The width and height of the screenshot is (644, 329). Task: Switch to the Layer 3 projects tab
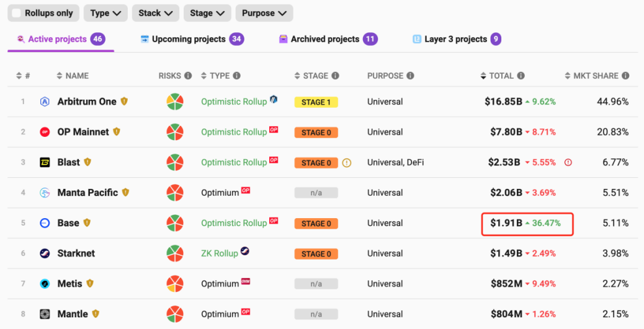pyautogui.click(x=457, y=40)
